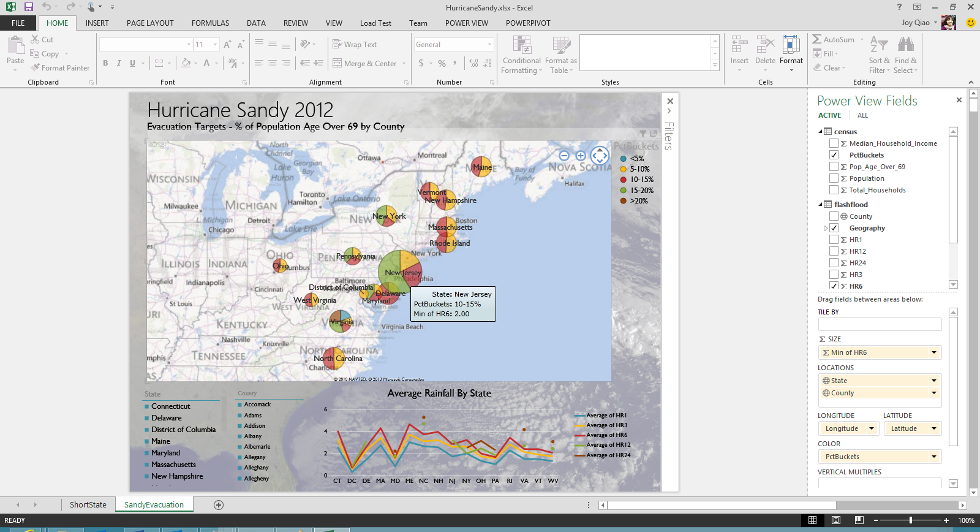Click the Percent Style icon
Viewport: 980px width, 532px height.
pos(442,63)
